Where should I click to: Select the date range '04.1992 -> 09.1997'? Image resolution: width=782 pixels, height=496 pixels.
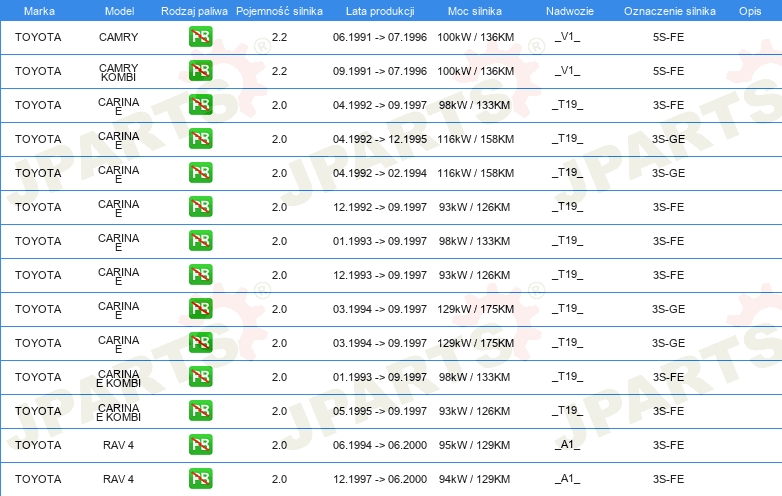pos(380,105)
